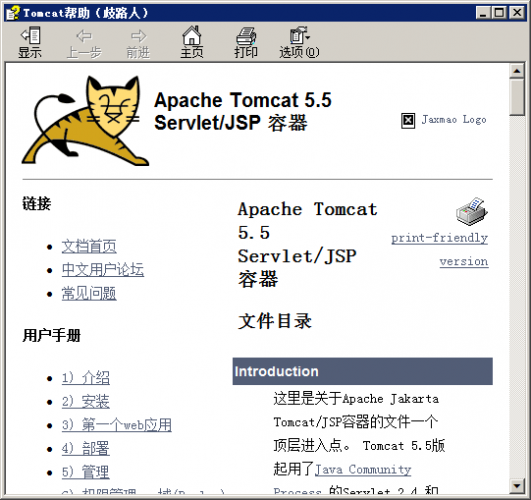Screen dimensions: 531x500
Task: Click the Tomcat cat logo image
Action: [x=85, y=121]
